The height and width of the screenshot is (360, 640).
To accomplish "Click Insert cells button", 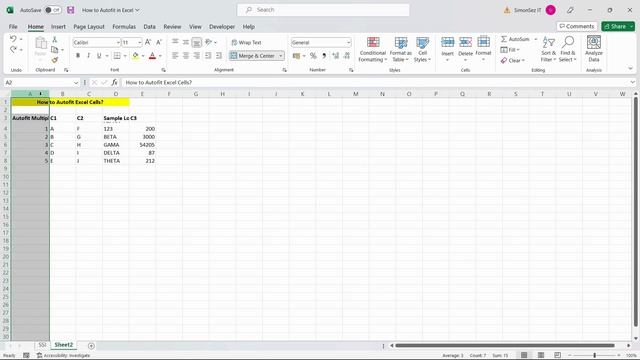I will [447, 48].
